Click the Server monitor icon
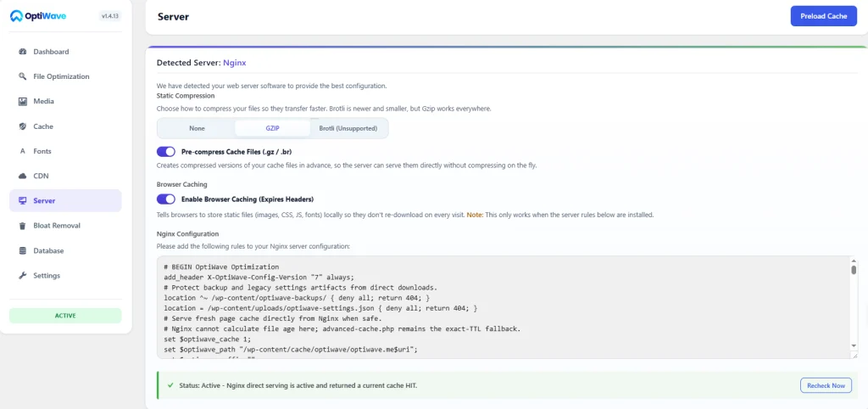Image resolution: width=868 pixels, height=409 pixels. tap(23, 200)
